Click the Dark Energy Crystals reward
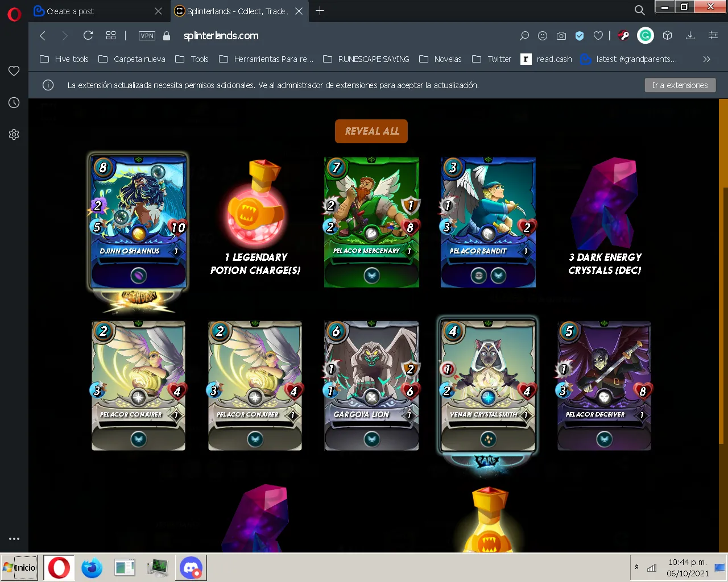Viewport: 728px width, 582px height. (x=605, y=217)
